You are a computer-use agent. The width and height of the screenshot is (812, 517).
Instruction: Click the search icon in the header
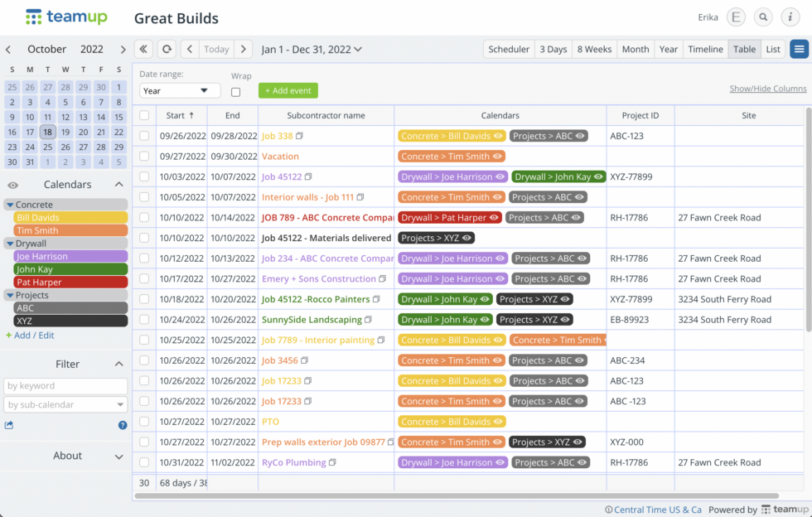(x=762, y=17)
